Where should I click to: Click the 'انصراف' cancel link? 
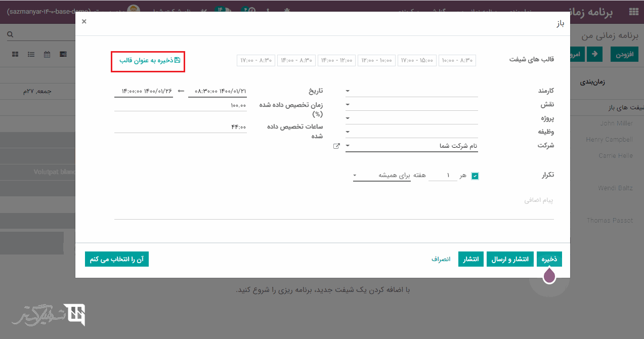pyautogui.click(x=441, y=259)
